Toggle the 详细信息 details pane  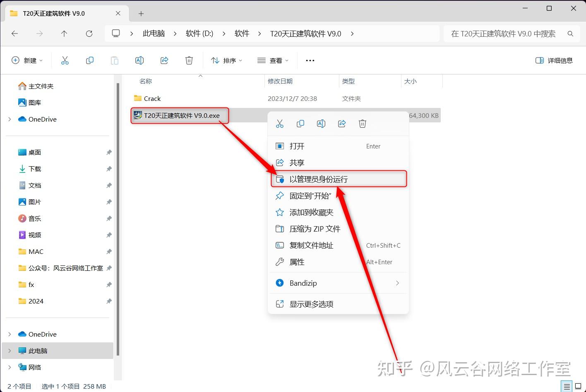point(554,60)
